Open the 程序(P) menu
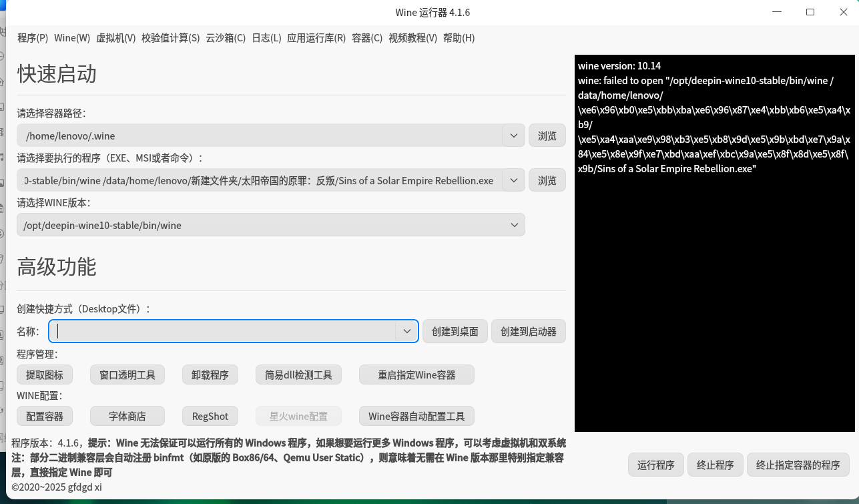 33,38
